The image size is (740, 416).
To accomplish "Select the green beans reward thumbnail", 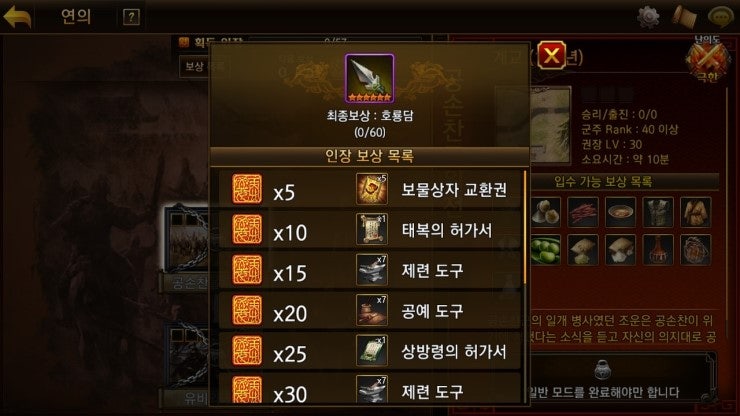I will [x=546, y=250].
